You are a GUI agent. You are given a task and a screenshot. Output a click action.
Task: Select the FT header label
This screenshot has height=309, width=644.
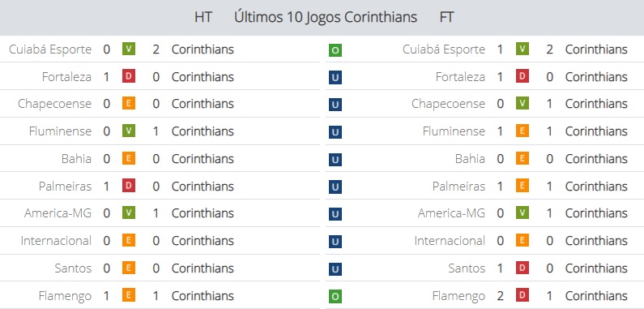pyautogui.click(x=446, y=17)
